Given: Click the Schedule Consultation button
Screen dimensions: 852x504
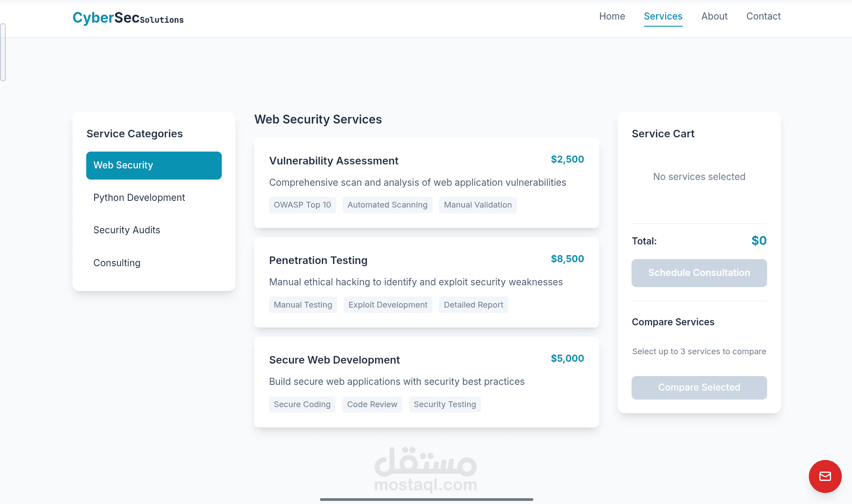Looking at the screenshot, I should [x=699, y=273].
